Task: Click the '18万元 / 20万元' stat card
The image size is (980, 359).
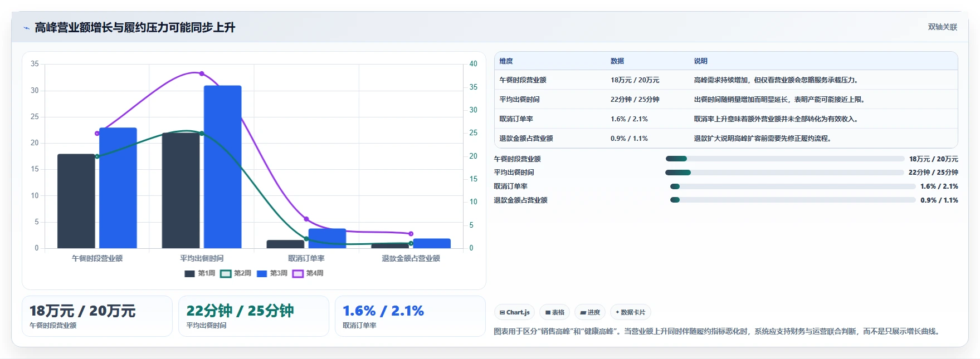Action: tap(97, 316)
